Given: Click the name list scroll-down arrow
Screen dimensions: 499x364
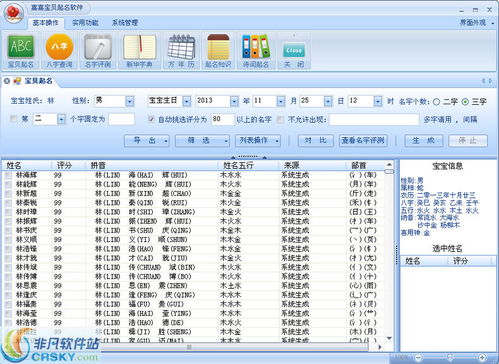Looking at the screenshot, I should 389,338.
